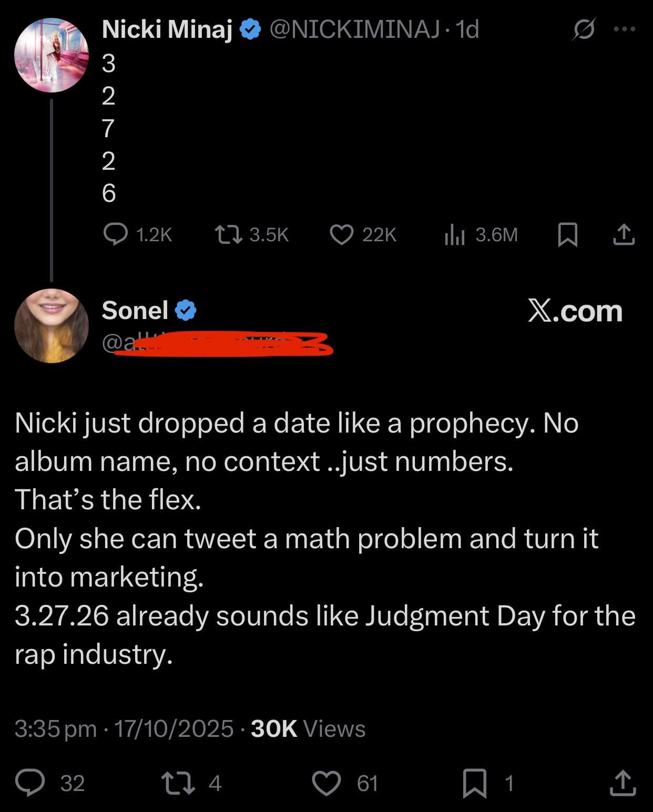Viewport: 653px width, 812px height.
Task: Reply to Sonel's tweet with 32 replies
Action: click(x=30, y=783)
